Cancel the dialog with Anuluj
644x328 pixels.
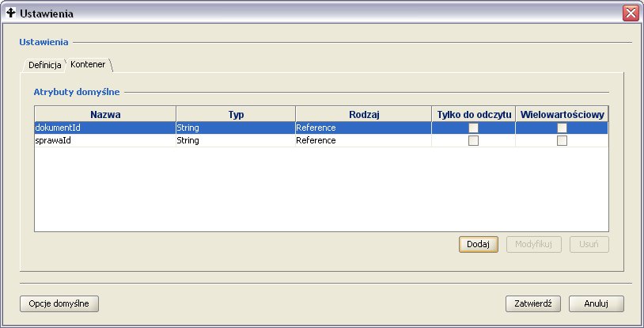(597, 303)
